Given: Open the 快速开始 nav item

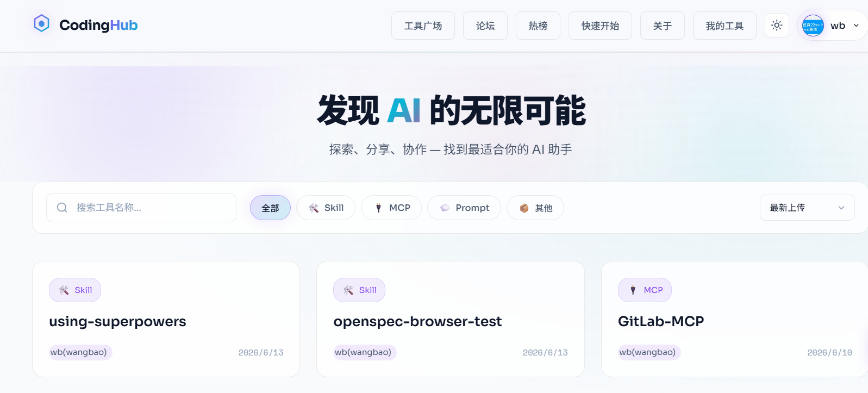Looking at the screenshot, I should pos(600,26).
